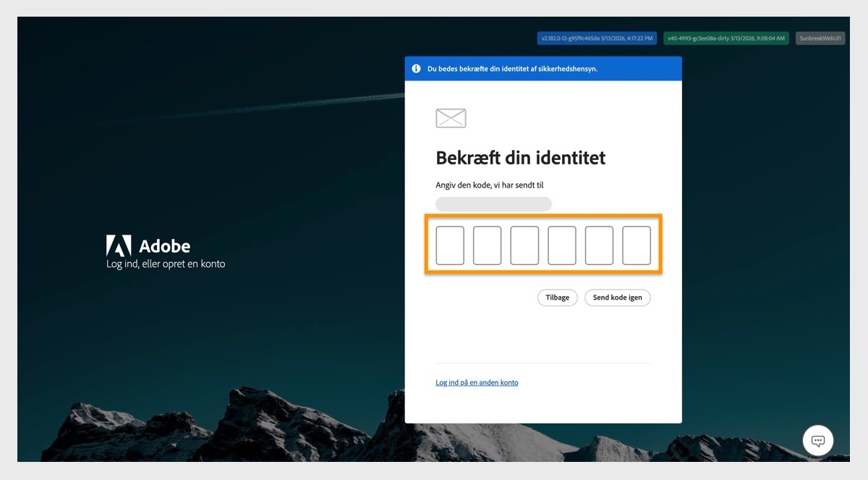868x480 pixels.
Task: Select the first verification code box
Action: [450, 245]
